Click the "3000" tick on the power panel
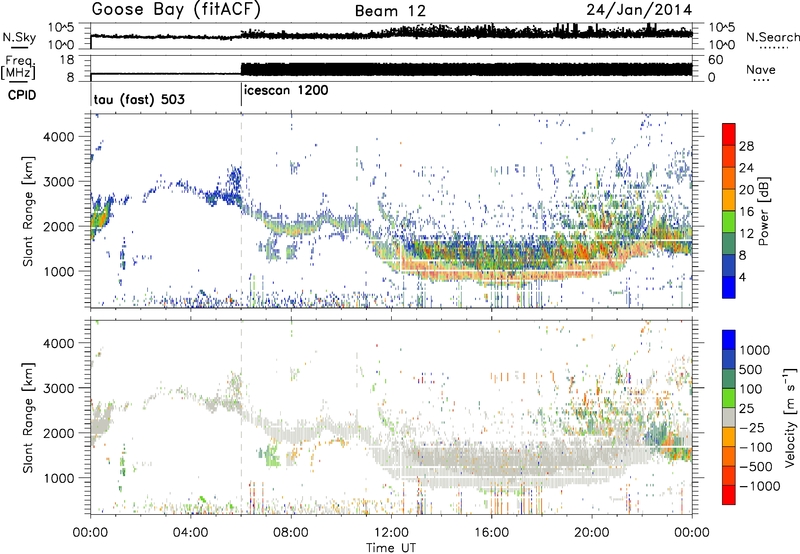The height and width of the screenshot is (554, 800). point(57,182)
